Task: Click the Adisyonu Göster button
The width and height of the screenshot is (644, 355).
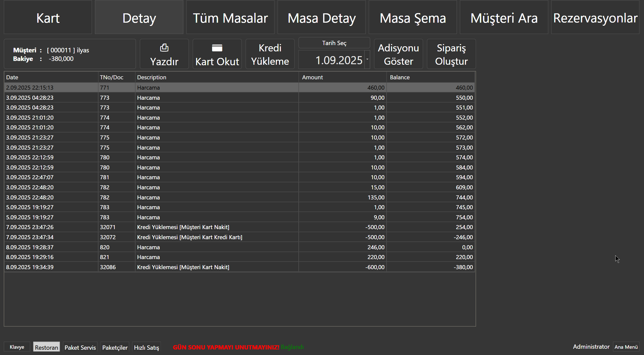Action: [398, 54]
